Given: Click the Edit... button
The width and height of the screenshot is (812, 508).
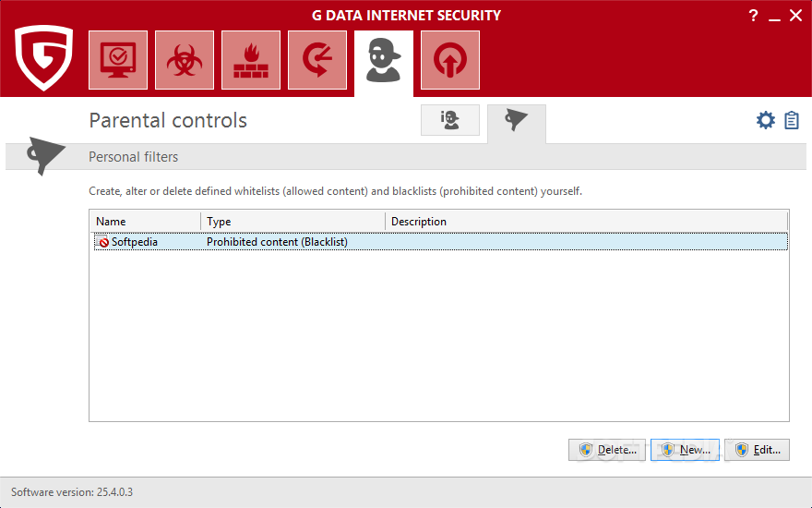Looking at the screenshot, I should tap(758, 450).
